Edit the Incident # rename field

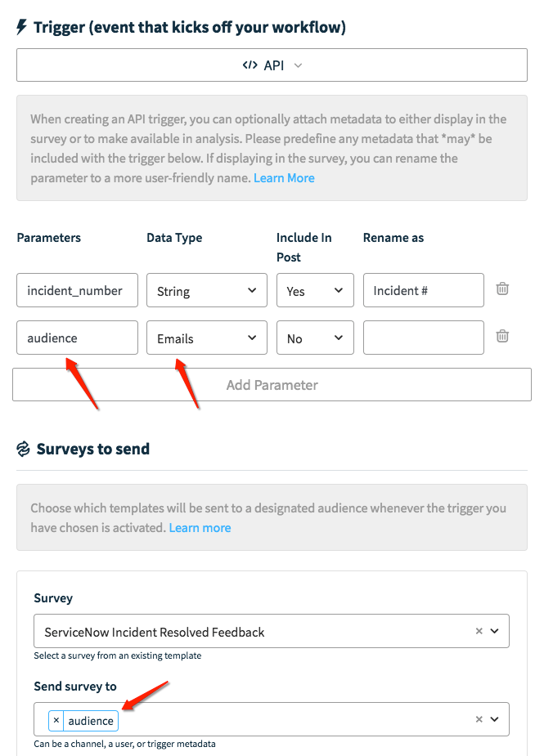423,290
